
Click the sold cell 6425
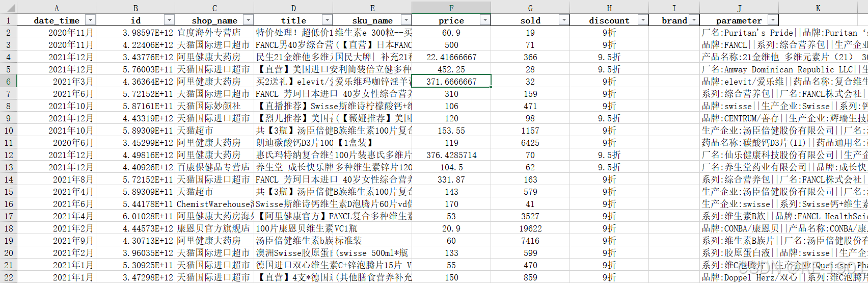pyautogui.click(x=530, y=143)
